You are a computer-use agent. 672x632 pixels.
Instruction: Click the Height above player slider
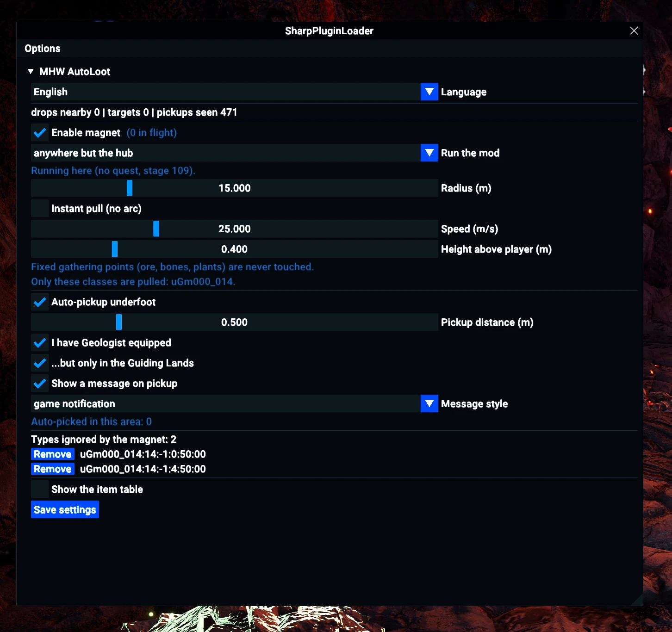click(x=235, y=249)
